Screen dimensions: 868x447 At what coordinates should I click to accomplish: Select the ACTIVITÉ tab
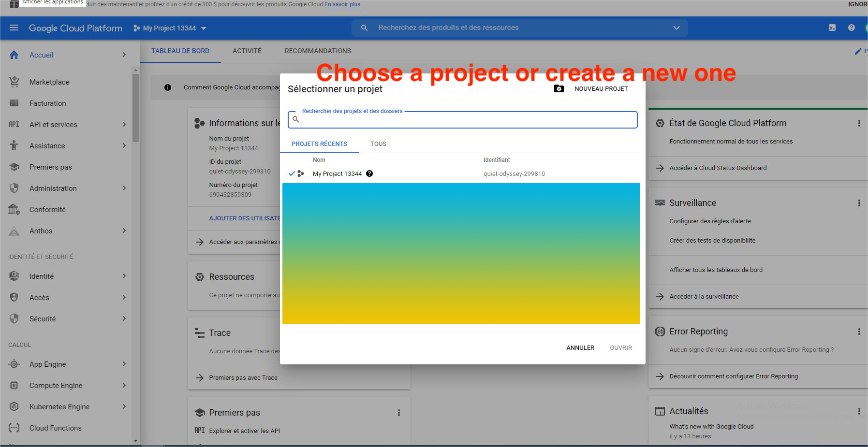coord(247,51)
